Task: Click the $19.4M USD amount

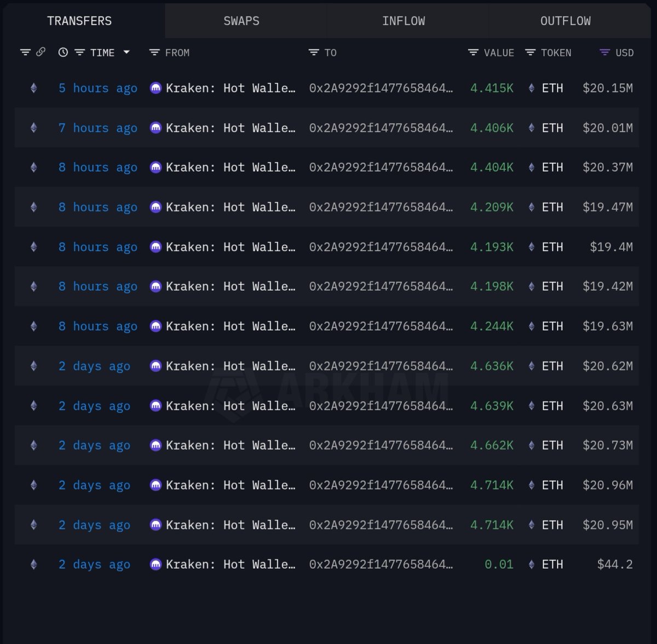Action: pyautogui.click(x=611, y=247)
